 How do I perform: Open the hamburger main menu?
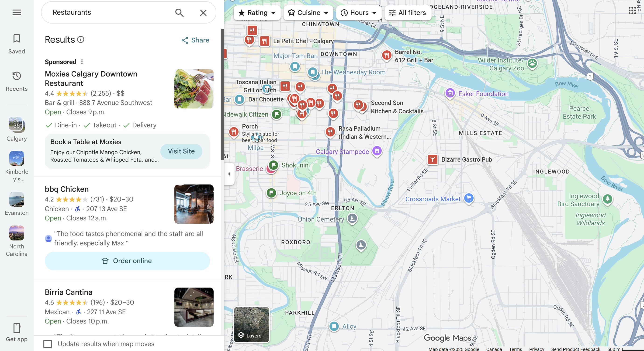[17, 12]
